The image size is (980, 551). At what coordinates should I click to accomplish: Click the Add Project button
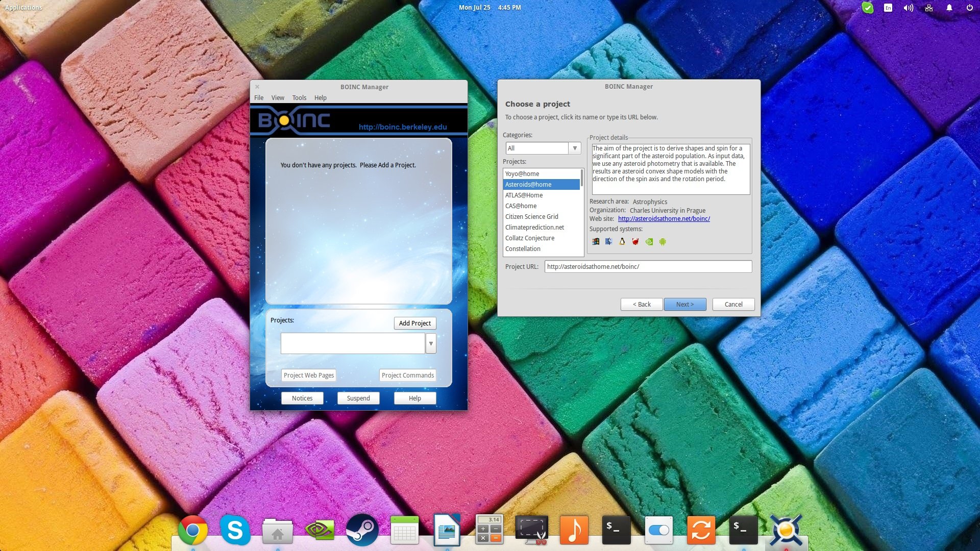tap(415, 323)
